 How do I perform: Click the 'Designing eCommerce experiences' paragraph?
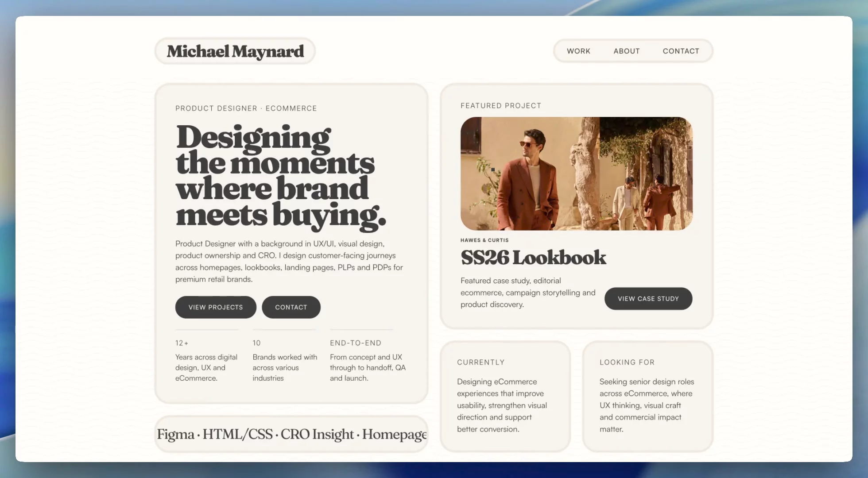coord(502,405)
